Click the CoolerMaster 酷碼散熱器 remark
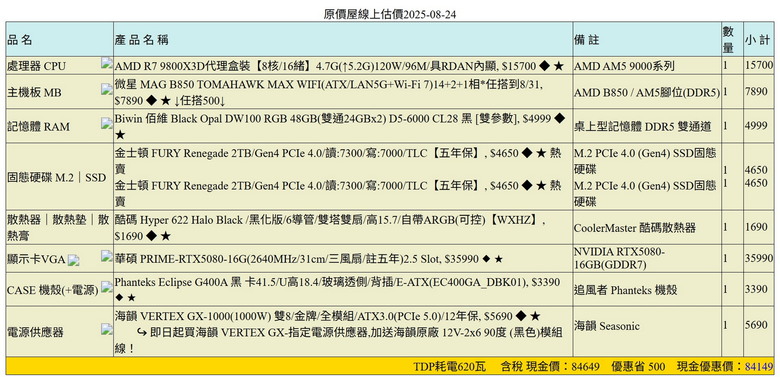780x377 pixels. 635,228
